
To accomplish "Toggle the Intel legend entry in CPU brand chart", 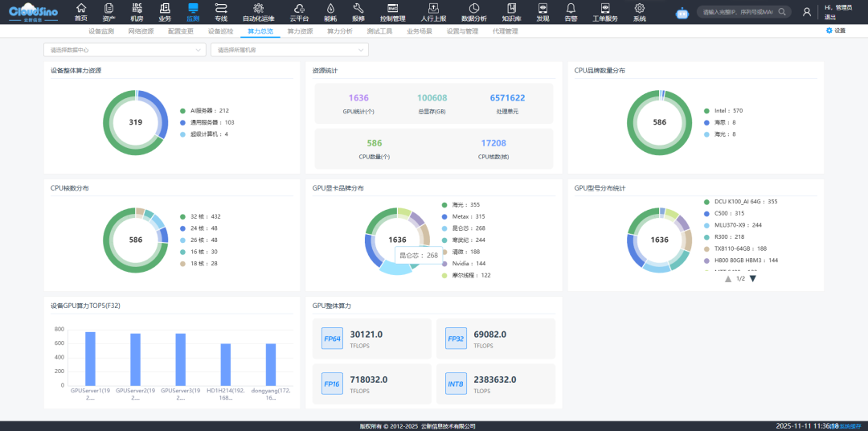I will coord(723,110).
